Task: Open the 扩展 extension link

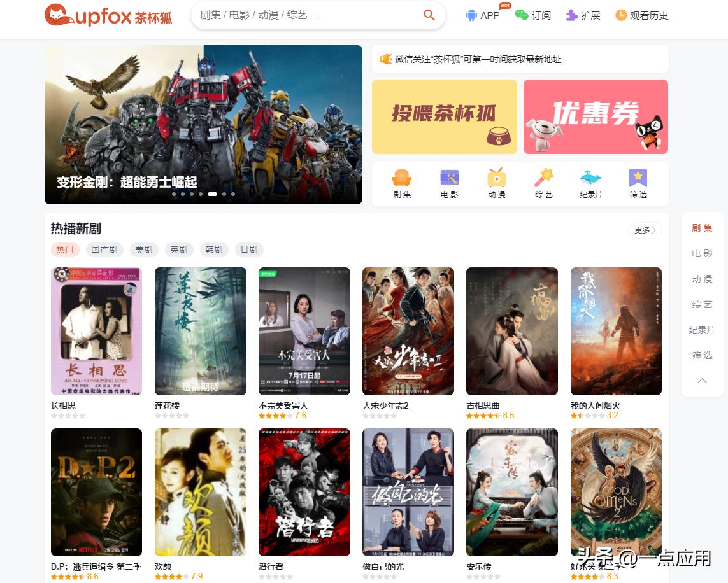Action: tap(583, 15)
